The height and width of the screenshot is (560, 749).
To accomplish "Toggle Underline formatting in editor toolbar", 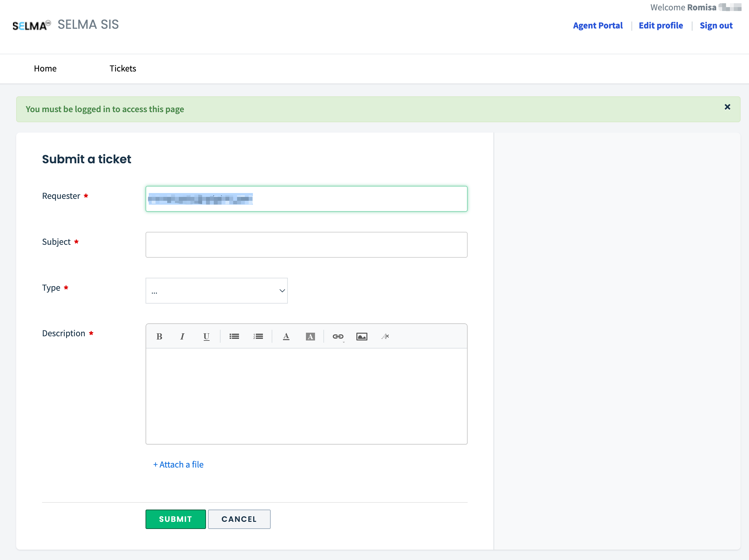I will point(206,337).
